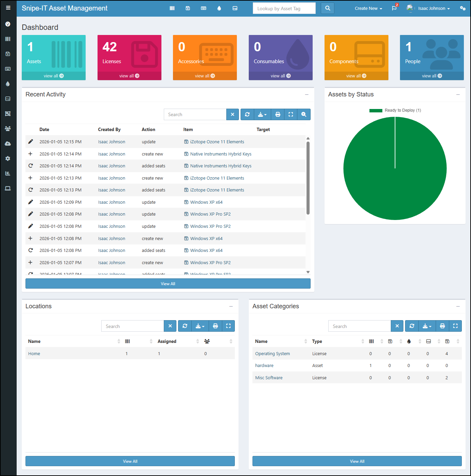Click view all on the Licenses tile
This screenshot has height=476, width=471.
pyautogui.click(x=129, y=76)
